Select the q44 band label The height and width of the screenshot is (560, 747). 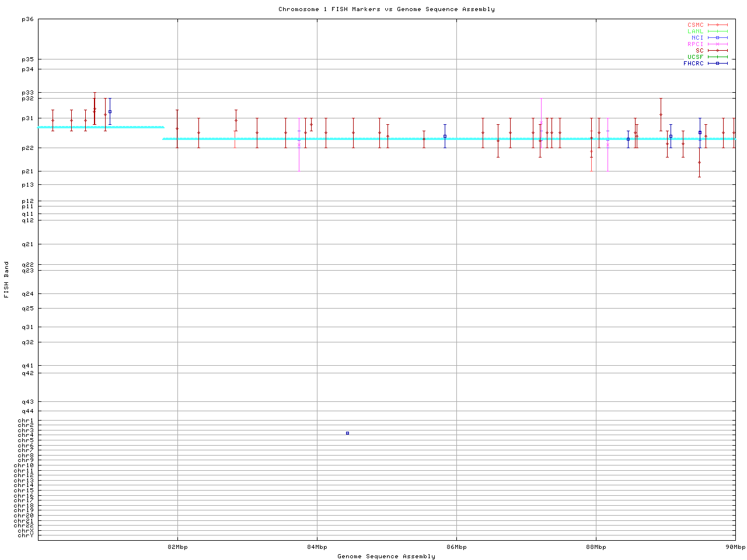(x=27, y=411)
